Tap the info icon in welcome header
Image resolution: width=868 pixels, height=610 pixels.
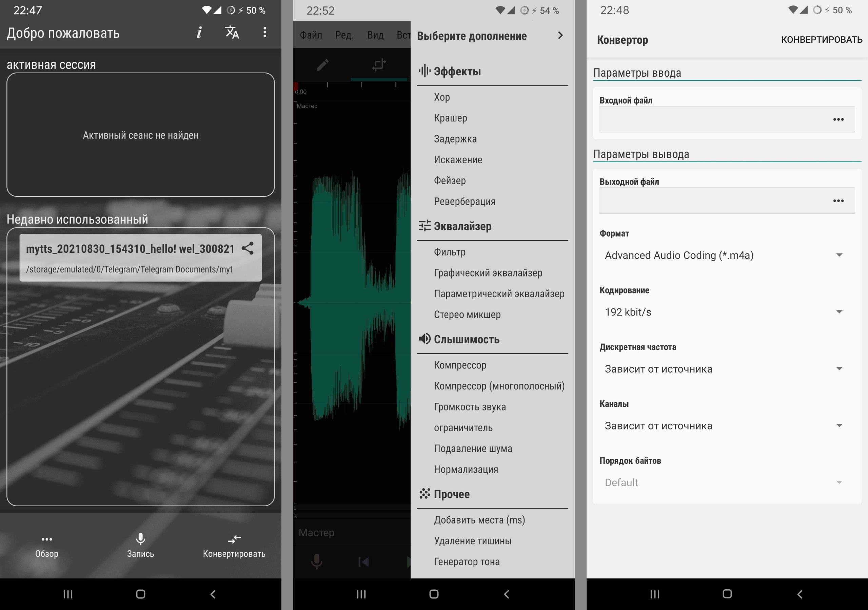tap(199, 33)
